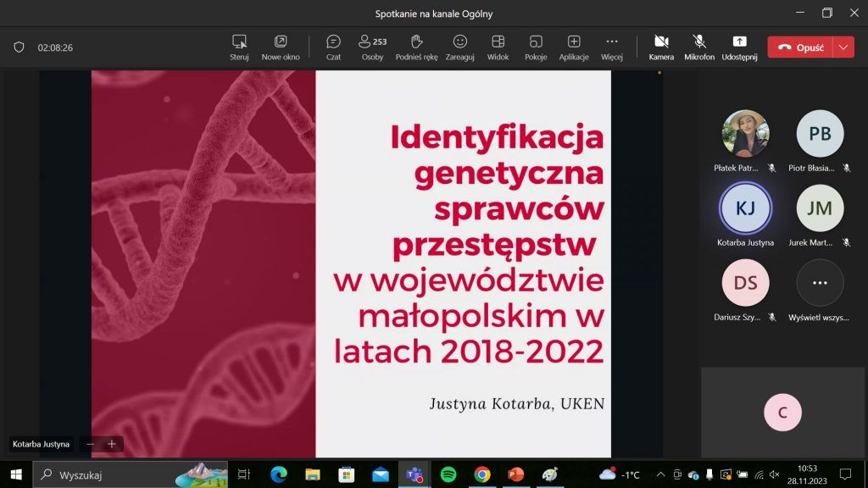The height and width of the screenshot is (488, 868).
Task: Select Kotarba Justyna participant avatar
Action: pos(745,208)
